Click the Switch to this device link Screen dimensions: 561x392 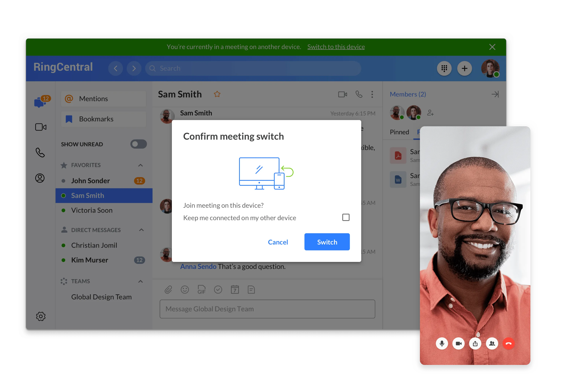(336, 47)
